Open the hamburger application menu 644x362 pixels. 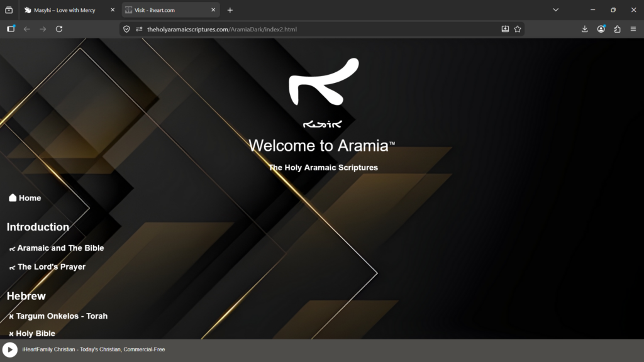coord(633,29)
